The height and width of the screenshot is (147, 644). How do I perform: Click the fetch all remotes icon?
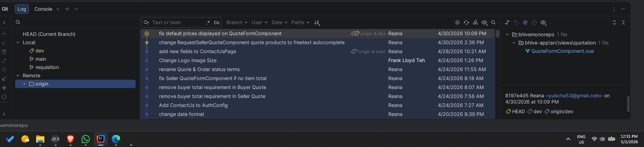click(x=4, y=79)
